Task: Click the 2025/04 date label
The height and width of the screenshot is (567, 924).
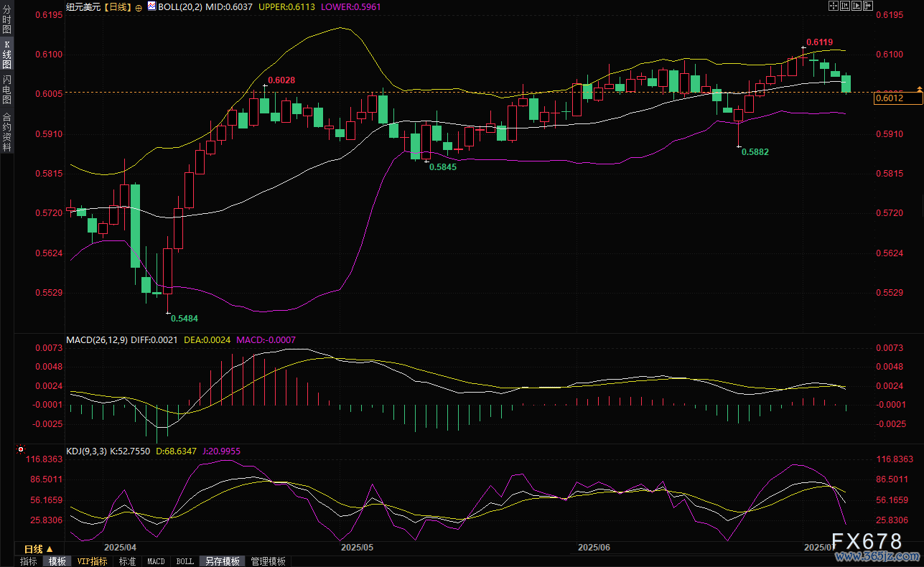Action: coord(121,548)
